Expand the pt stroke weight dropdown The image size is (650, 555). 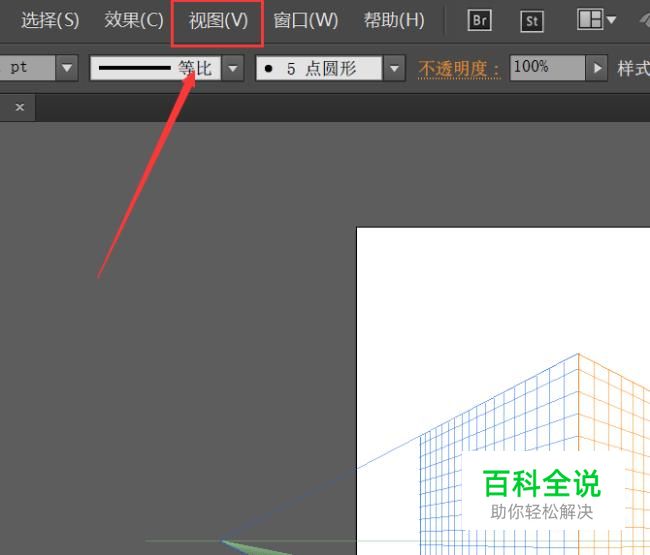pos(67,68)
